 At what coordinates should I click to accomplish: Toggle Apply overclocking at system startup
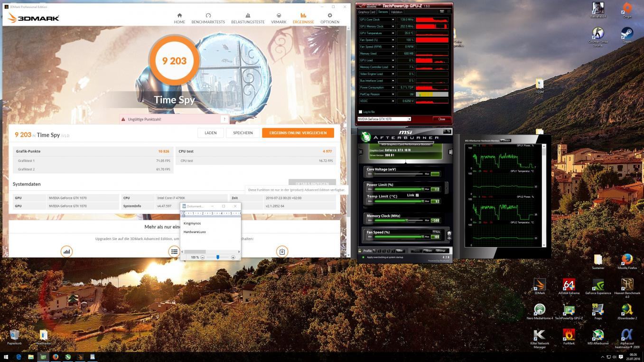point(364,257)
